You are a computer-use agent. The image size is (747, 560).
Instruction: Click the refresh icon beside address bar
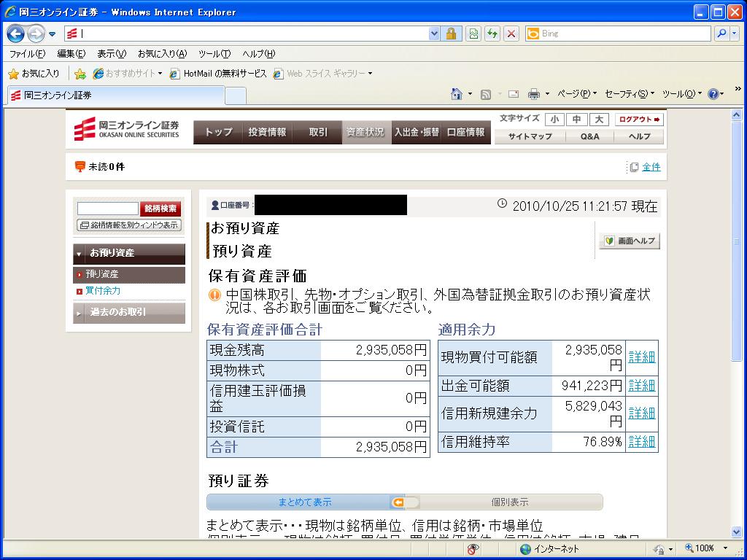[x=492, y=34]
